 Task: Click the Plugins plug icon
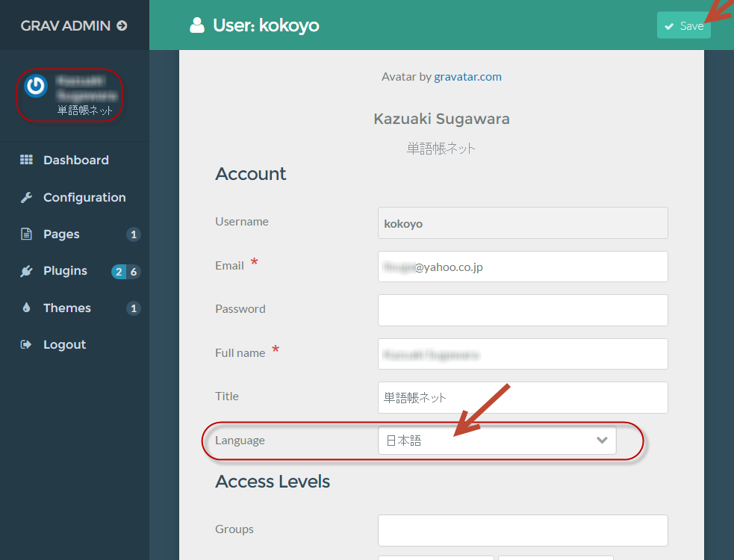tap(26, 271)
